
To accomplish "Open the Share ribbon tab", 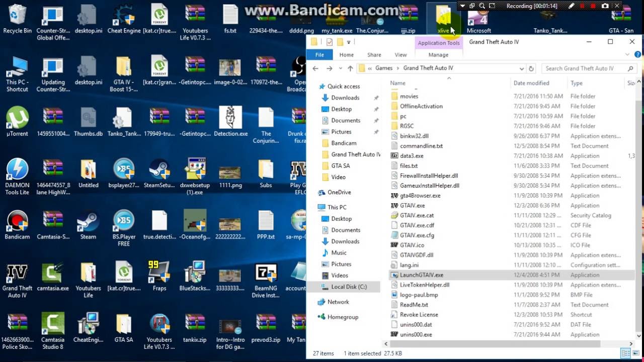I will point(374,55).
